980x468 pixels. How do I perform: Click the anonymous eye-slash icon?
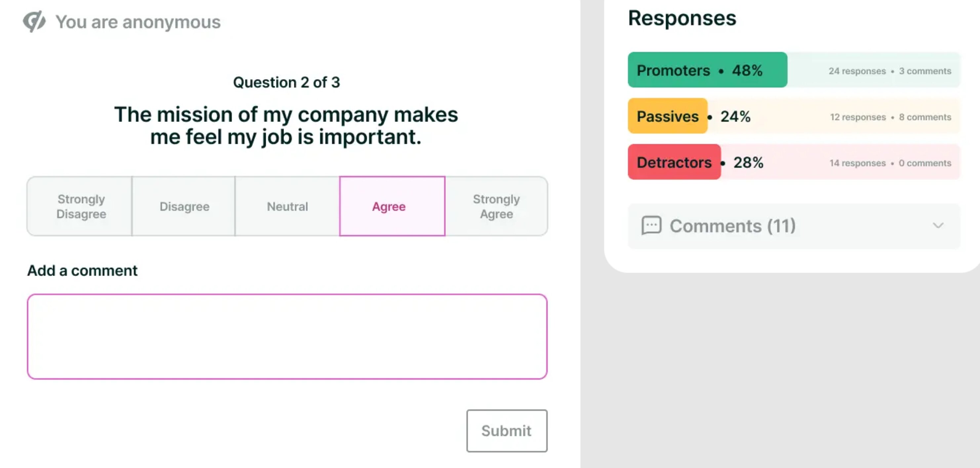(34, 22)
